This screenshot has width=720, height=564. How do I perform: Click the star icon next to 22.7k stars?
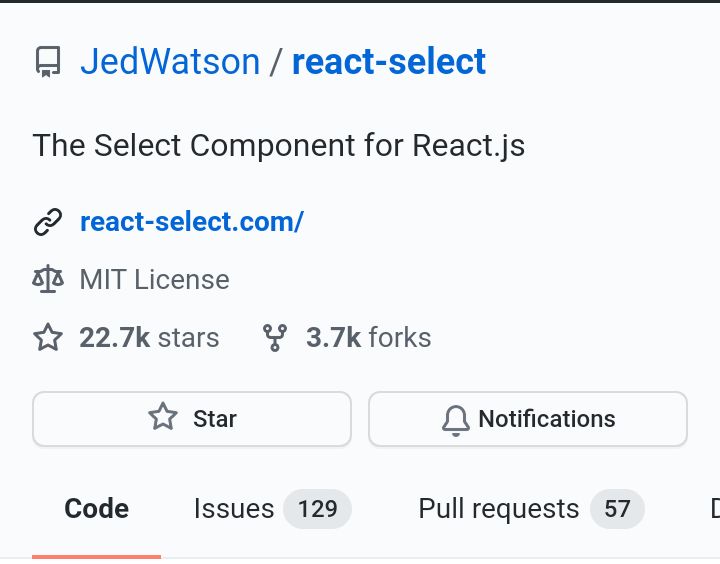tap(48, 338)
